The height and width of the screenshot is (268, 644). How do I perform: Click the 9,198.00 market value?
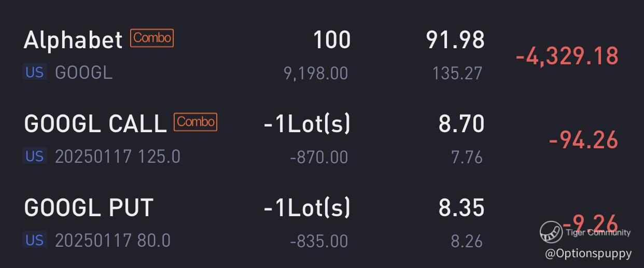click(x=316, y=73)
